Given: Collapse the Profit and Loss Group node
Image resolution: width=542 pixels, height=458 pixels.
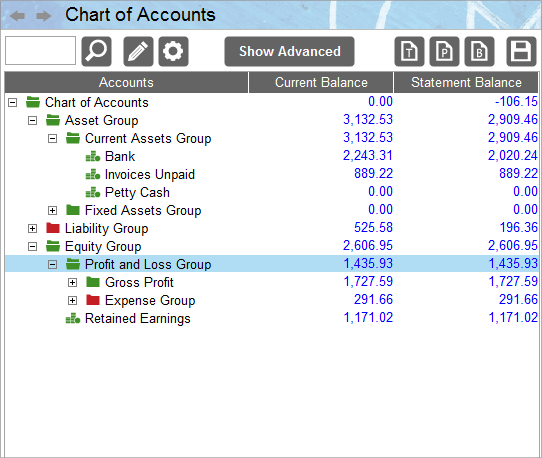Looking at the screenshot, I should coord(53,264).
